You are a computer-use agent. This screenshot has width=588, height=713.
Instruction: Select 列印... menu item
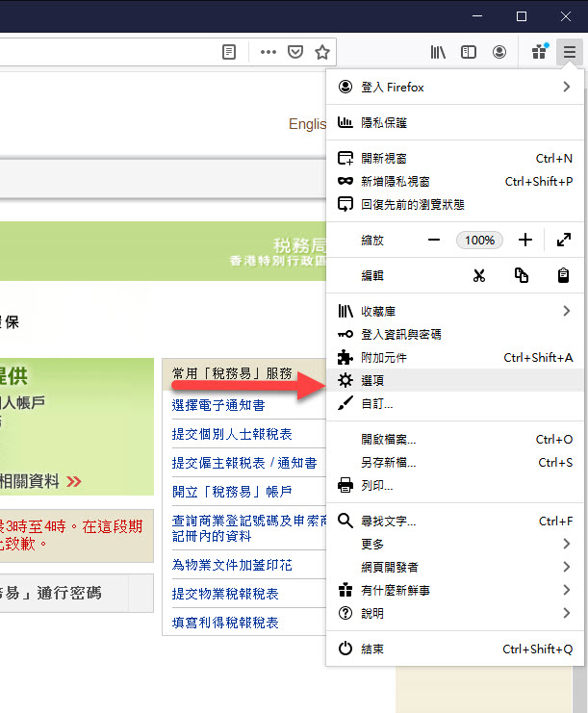click(455, 486)
